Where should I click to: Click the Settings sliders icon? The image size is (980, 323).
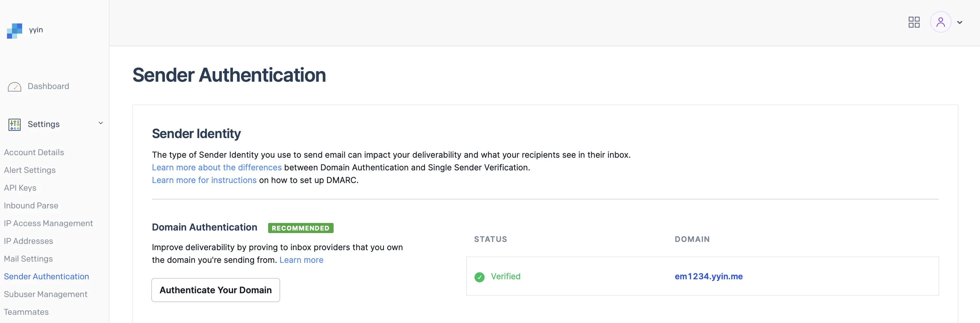(x=15, y=124)
